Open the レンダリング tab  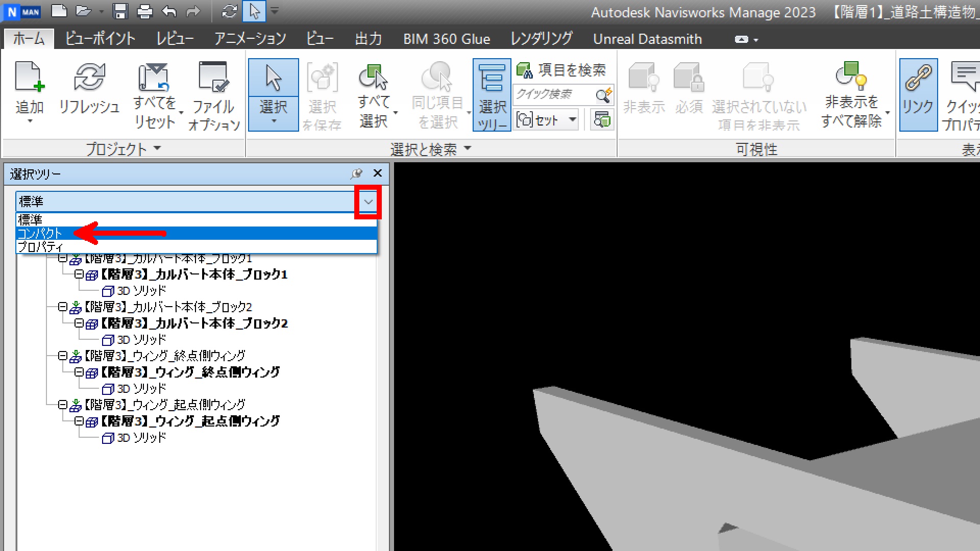click(542, 39)
